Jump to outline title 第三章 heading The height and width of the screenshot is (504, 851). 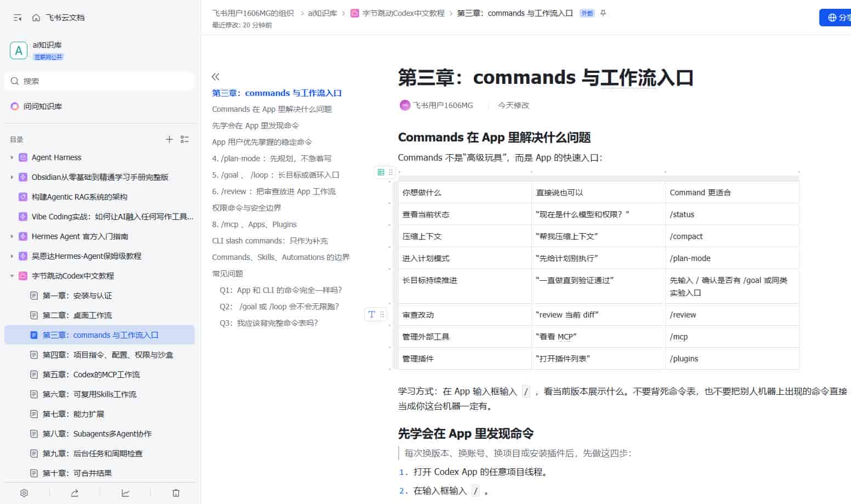[x=277, y=93]
